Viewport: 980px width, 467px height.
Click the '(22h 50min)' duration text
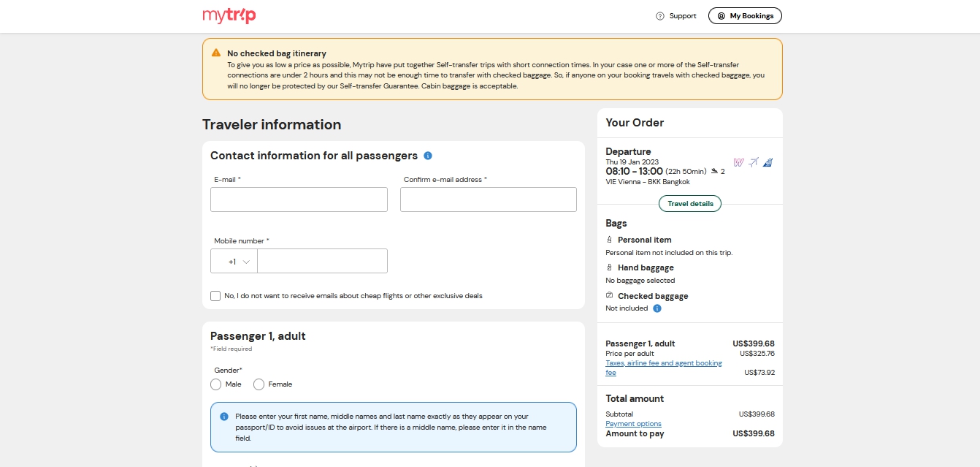click(x=686, y=172)
